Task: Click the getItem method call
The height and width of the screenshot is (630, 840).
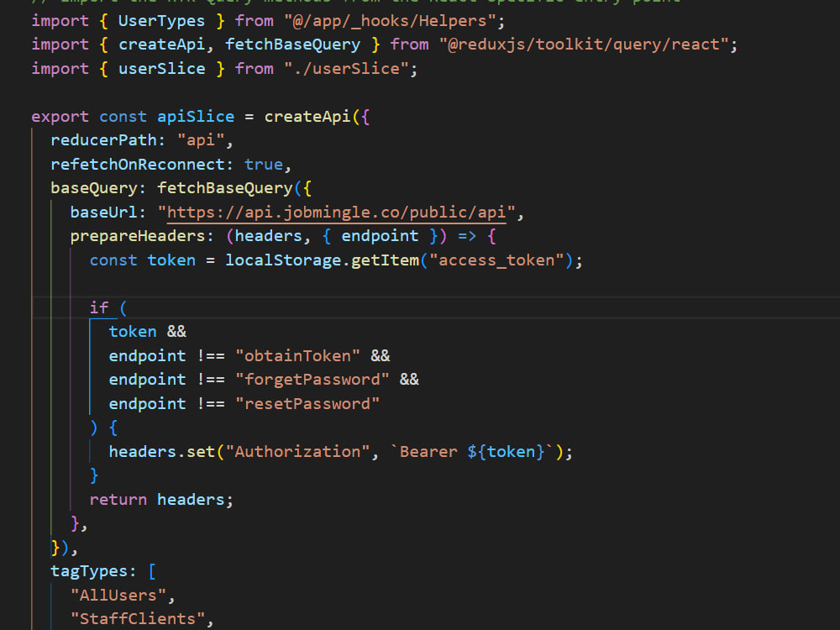Action: click(385, 260)
